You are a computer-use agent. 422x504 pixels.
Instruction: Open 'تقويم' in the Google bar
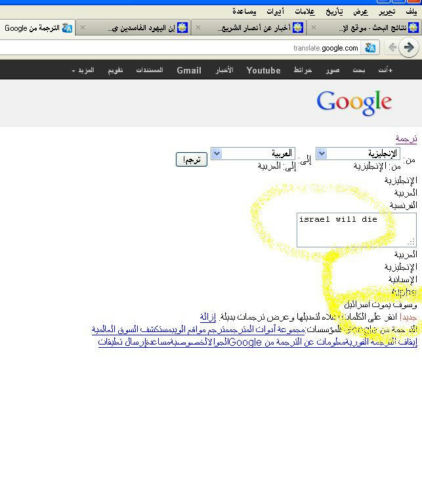116,70
